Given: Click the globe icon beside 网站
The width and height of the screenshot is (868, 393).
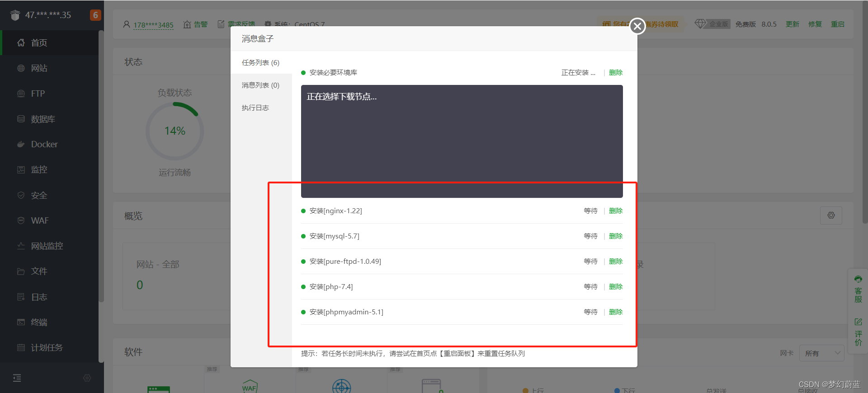Looking at the screenshot, I should click(x=21, y=68).
